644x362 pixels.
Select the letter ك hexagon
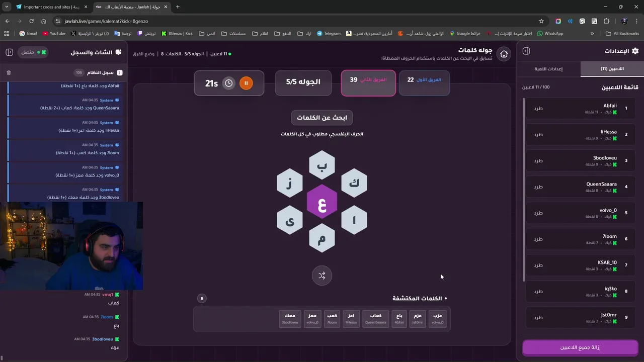point(354,183)
